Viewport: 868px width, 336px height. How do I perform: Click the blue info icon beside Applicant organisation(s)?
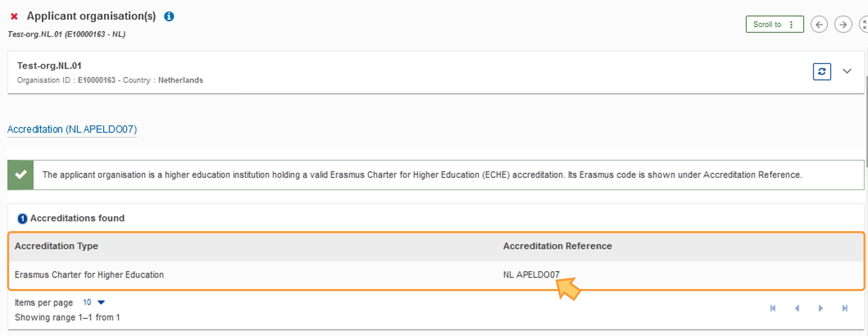tap(169, 16)
